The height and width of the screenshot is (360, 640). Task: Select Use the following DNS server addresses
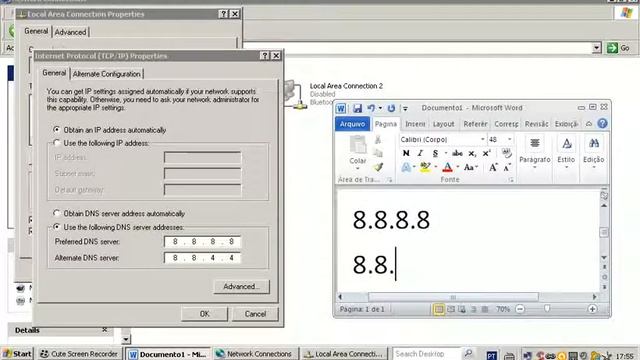[57, 227]
